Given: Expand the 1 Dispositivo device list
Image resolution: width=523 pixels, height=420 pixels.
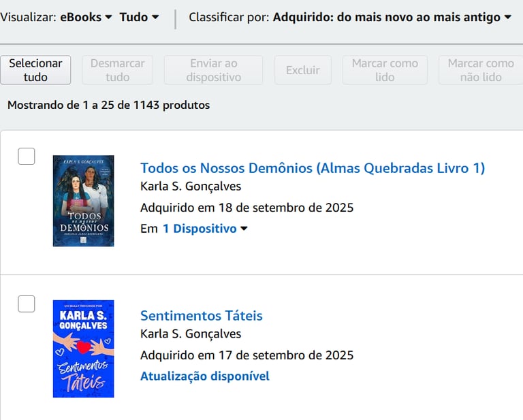Looking at the screenshot, I should coord(205,229).
